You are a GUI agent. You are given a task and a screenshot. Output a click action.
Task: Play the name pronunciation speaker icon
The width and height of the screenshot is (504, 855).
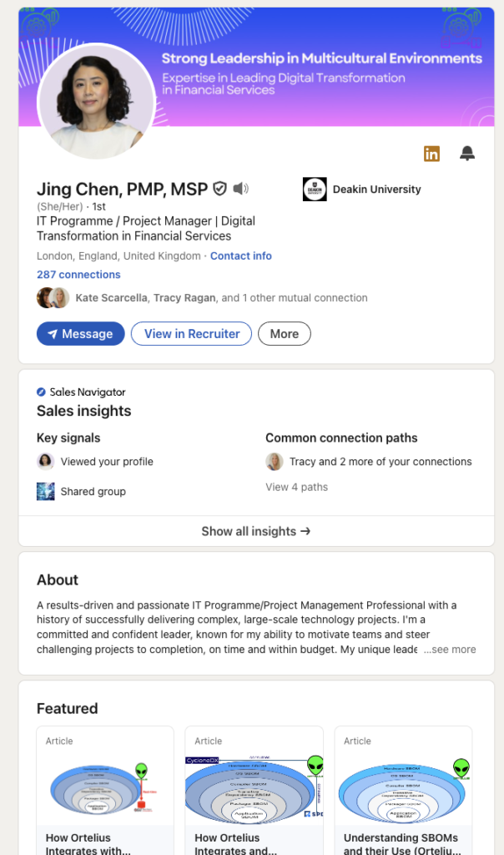(241, 189)
